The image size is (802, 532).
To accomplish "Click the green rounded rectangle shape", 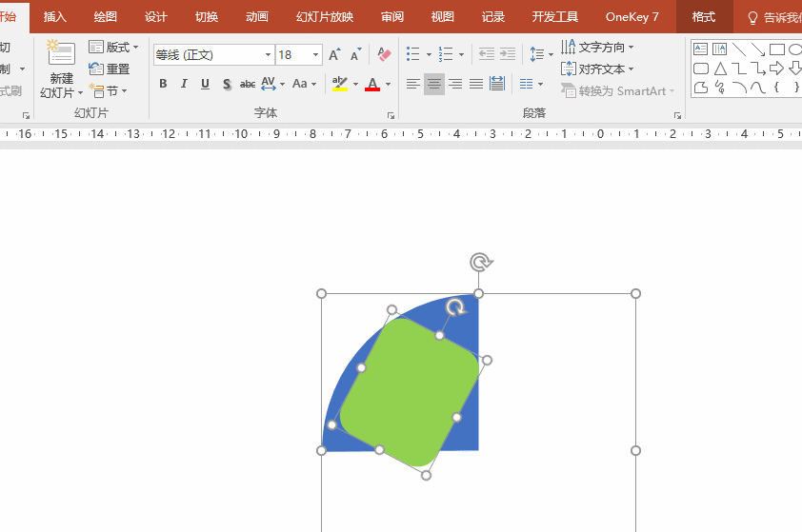I will coord(410,390).
